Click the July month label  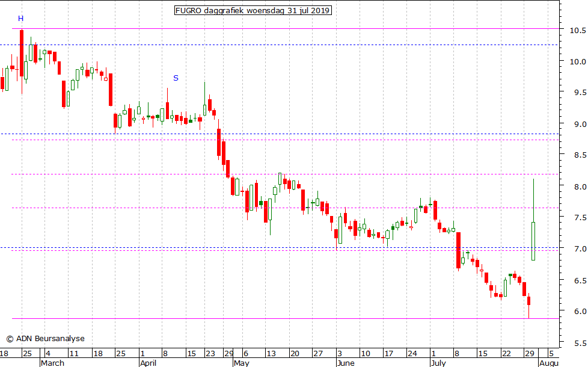tap(438, 363)
